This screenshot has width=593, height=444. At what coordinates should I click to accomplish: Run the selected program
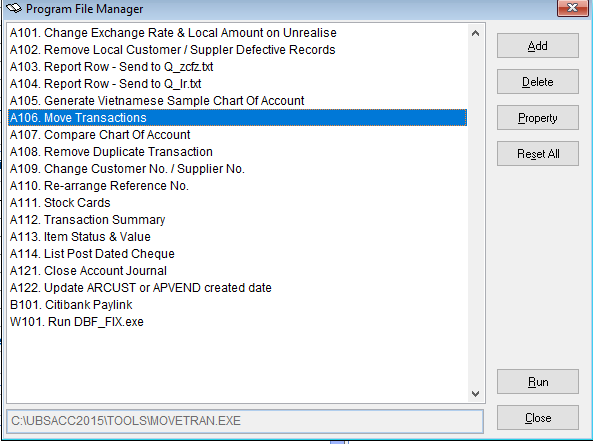(537, 382)
